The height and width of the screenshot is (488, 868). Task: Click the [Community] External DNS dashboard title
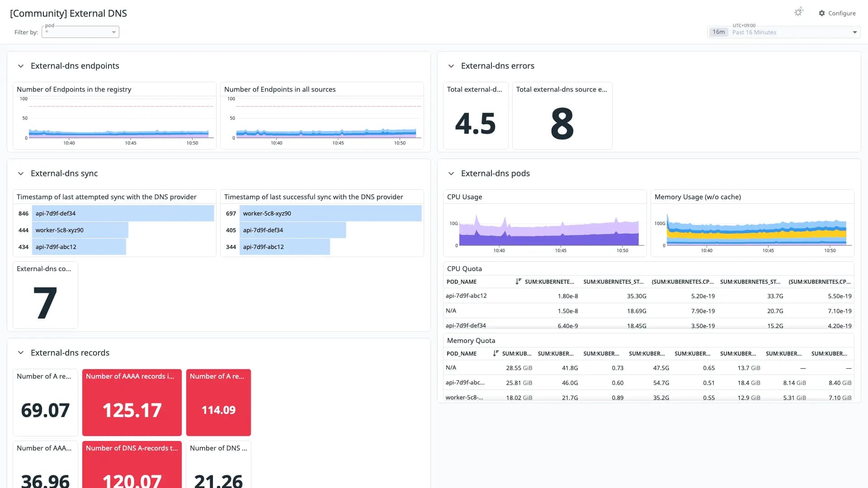(68, 14)
